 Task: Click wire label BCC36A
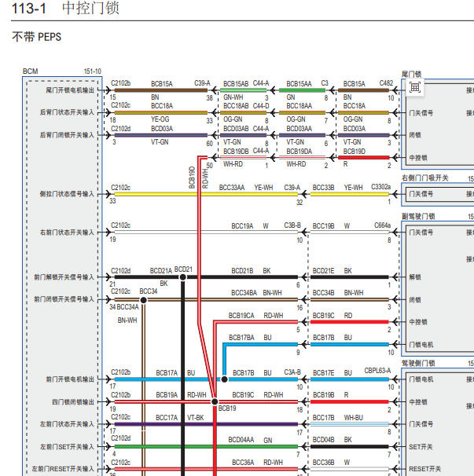pos(243,463)
